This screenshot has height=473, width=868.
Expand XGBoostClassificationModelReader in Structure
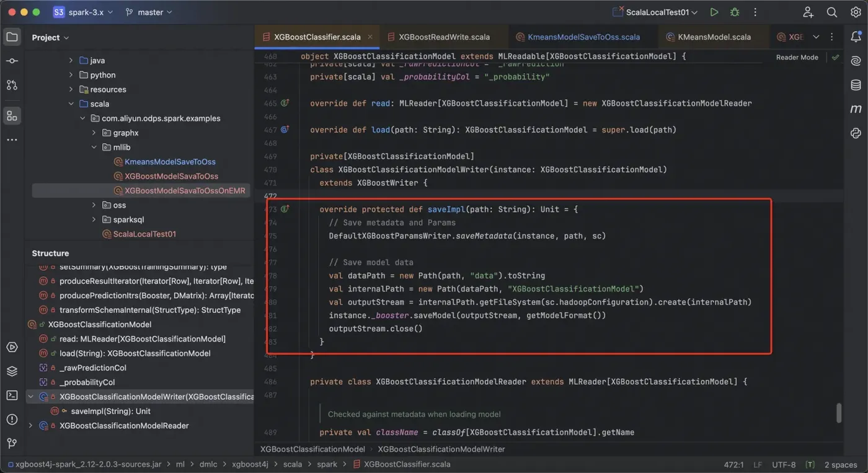[30, 426]
